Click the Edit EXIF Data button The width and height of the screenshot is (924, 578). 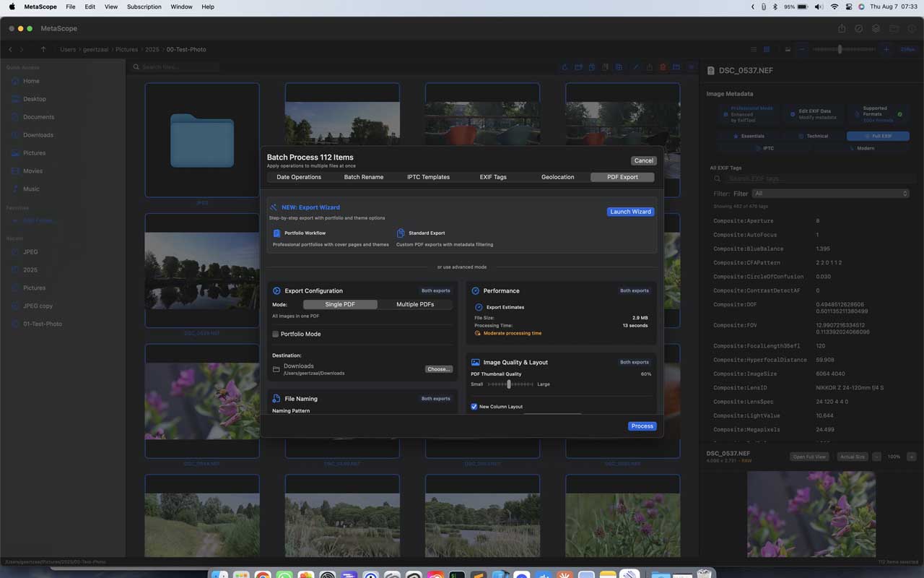(814, 114)
